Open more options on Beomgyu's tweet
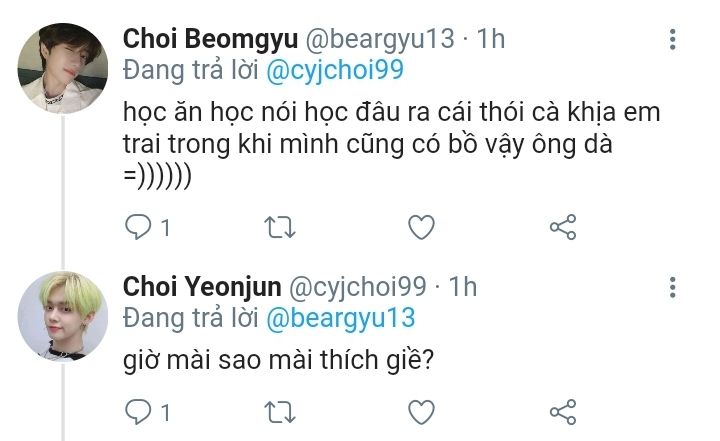The height and width of the screenshot is (441, 720). tap(673, 40)
